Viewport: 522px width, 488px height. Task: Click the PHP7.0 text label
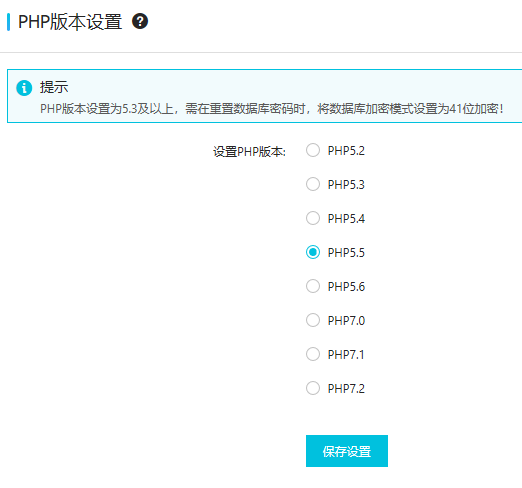tap(346, 321)
